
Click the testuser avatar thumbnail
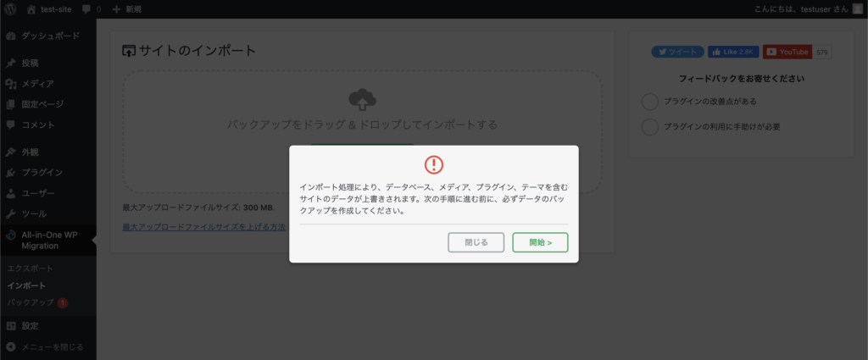858,8
